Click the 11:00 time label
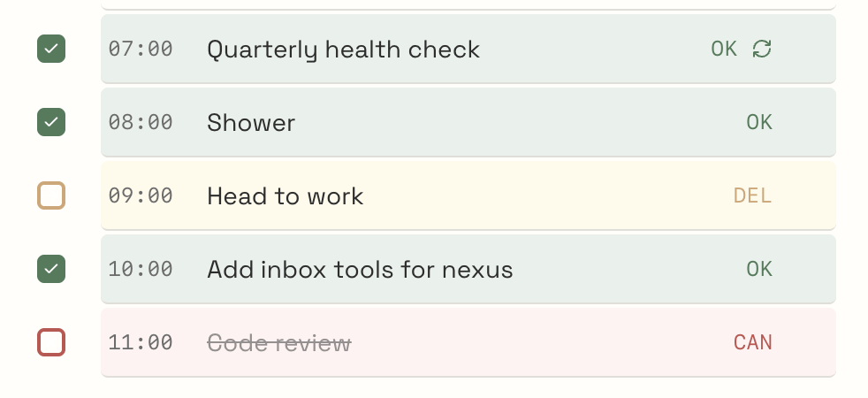The image size is (868, 398). point(141,342)
